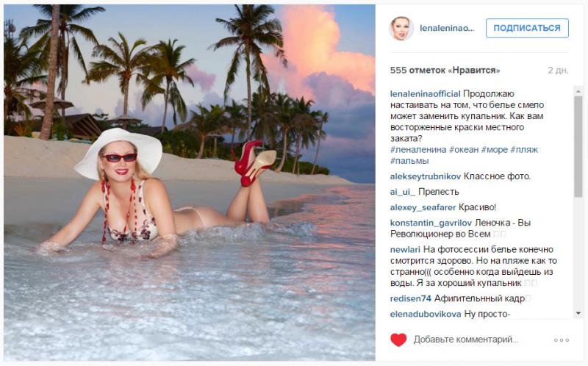Click the Добавьте комментарий input field
The image size is (588, 366).
466,340
